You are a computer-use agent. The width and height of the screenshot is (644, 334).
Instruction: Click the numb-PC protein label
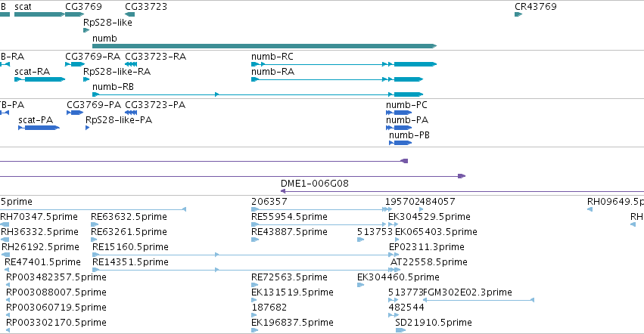click(x=406, y=104)
